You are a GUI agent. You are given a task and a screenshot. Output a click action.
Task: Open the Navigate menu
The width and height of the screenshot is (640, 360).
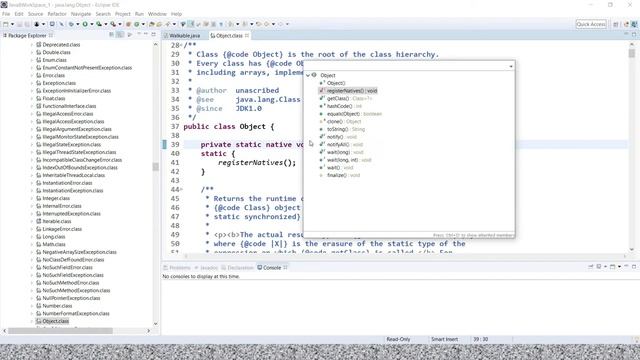click(81, 14)
